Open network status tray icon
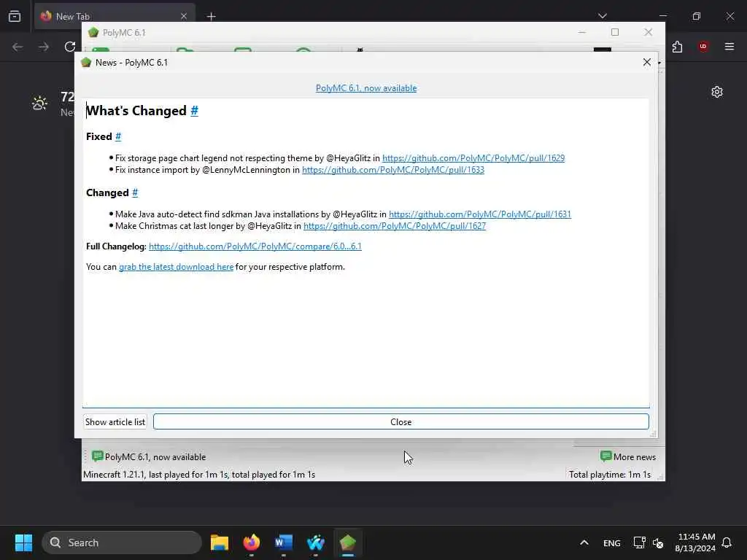 click(639, 542)
